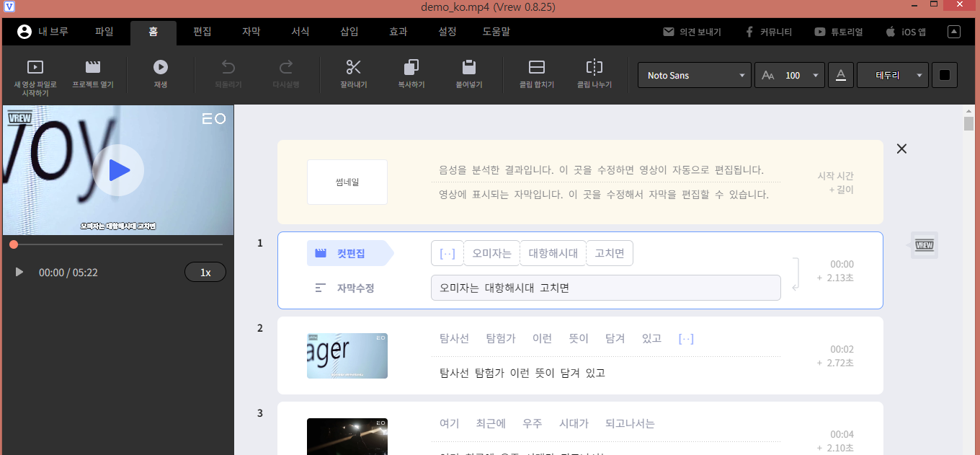The image size is (980, 455).
Task: Select the word 탐험가 in clip 2
Action: (x=501, y=338)
